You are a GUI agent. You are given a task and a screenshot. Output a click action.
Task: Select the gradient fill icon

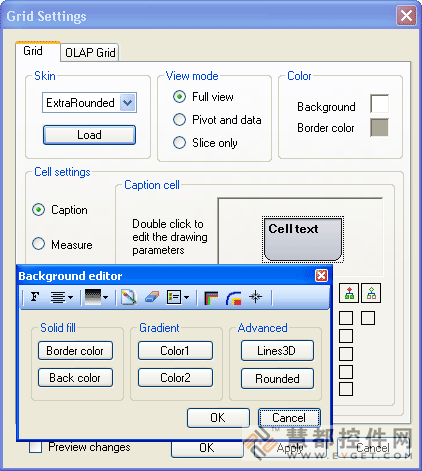tap(92, 296)
